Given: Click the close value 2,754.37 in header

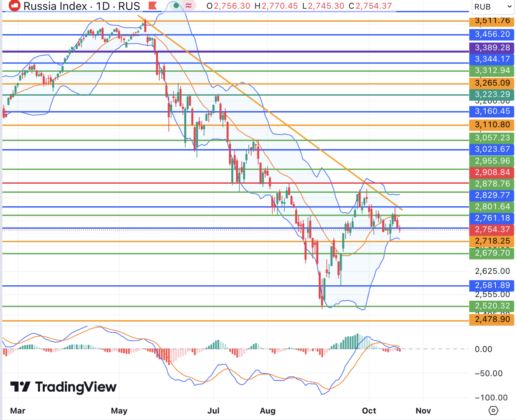Looking at the screenshot, I should coord(374,6).
